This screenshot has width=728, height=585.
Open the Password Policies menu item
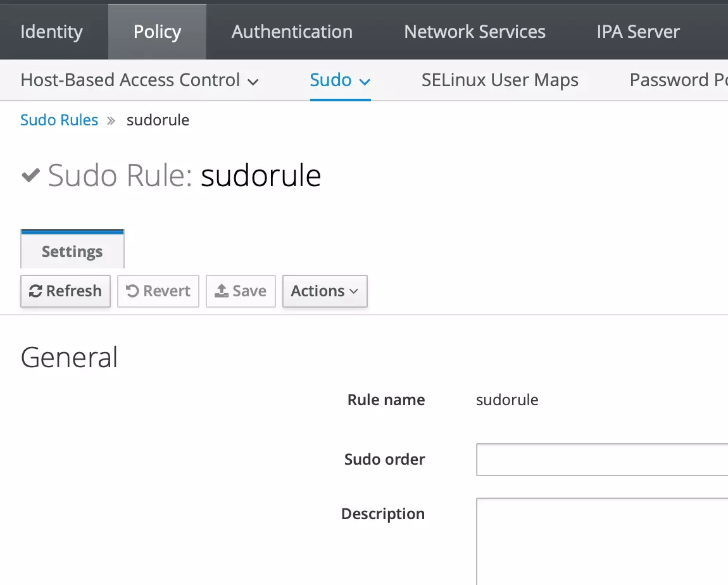coord(677,80)
